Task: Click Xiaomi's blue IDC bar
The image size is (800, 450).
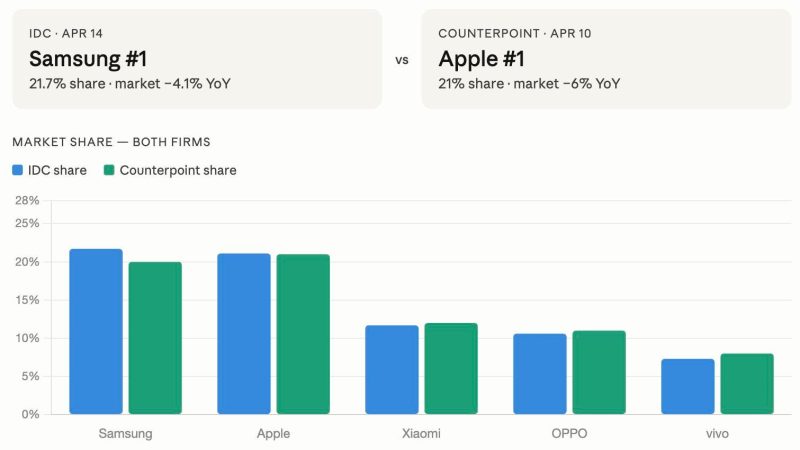Action: coord(392,369)
